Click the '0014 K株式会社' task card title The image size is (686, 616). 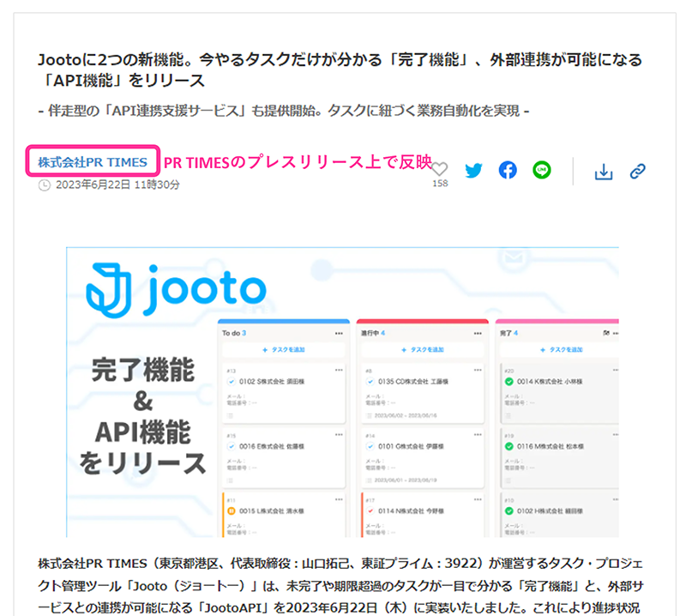550,382
